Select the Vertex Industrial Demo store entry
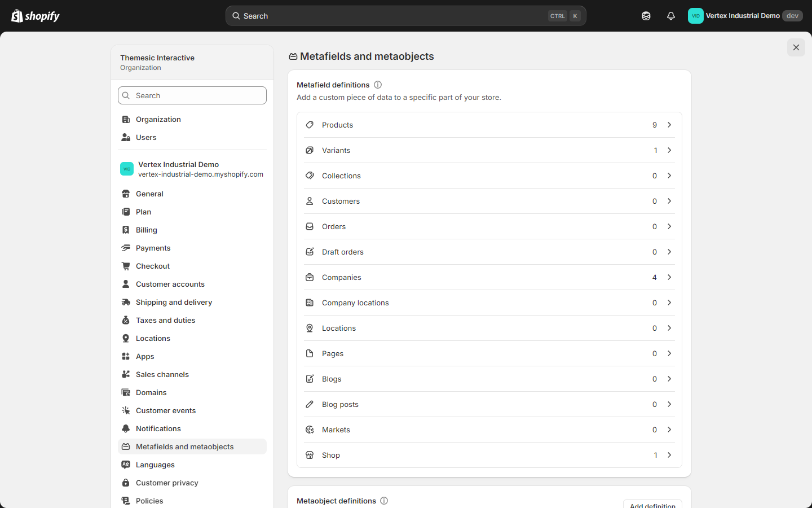This screenshot has height=508, width=812. (x=192, y=169)
